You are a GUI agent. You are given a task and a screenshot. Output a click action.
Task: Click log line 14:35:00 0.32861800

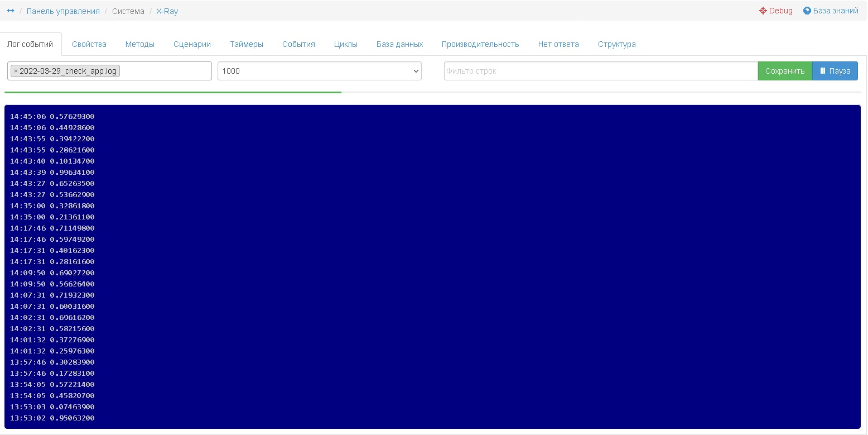click(52, 206)
